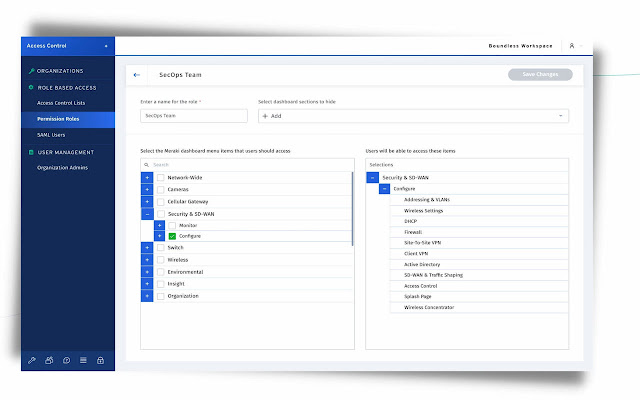Select Wireless Settings row

(479, 211)
